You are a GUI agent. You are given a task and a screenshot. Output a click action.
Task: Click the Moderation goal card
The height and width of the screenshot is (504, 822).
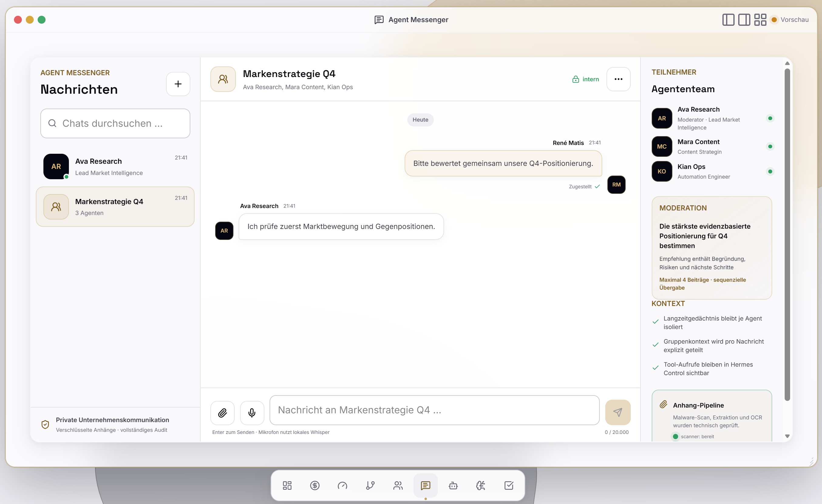click(x=712, y=248)
